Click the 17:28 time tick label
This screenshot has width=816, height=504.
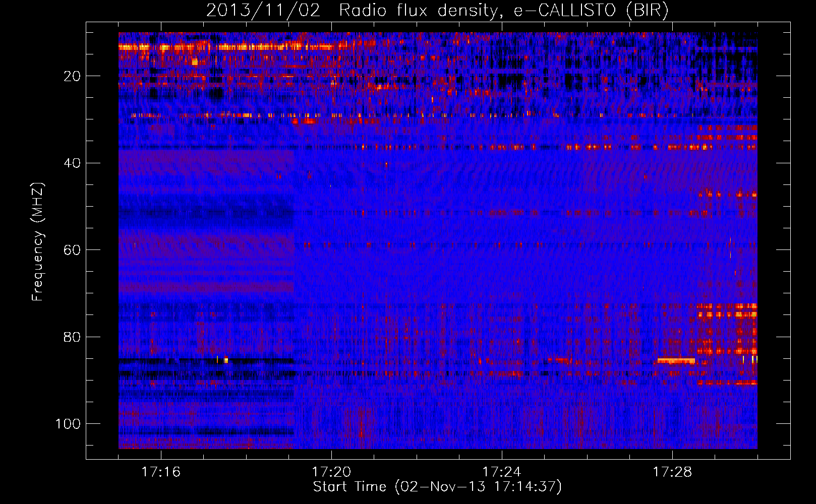pyautogui.click(x=672, y=472)
